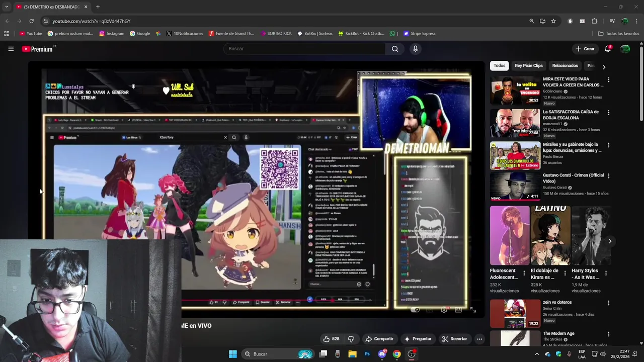Enter fullscreen on the video player
Viewport: 644px width, 362px height.
point(473,310)
